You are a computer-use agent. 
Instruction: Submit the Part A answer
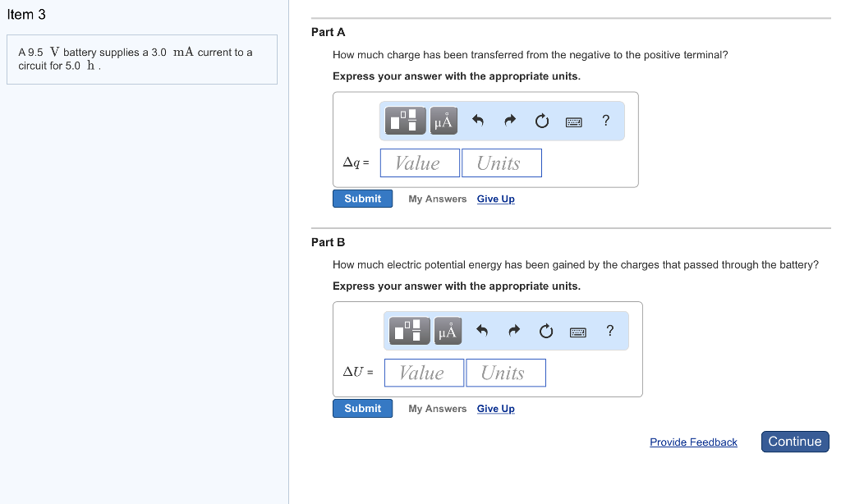click(x=362, y=199)
